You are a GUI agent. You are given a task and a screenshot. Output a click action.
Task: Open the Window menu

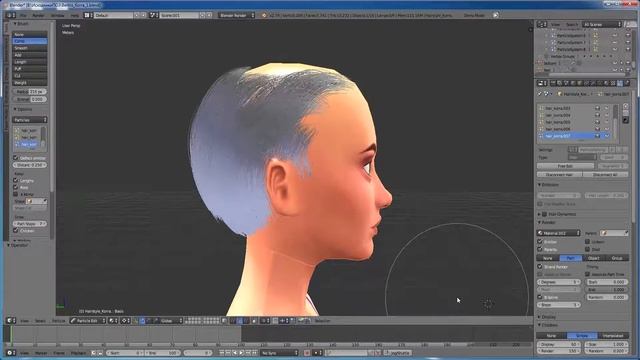tap(58, 15)
